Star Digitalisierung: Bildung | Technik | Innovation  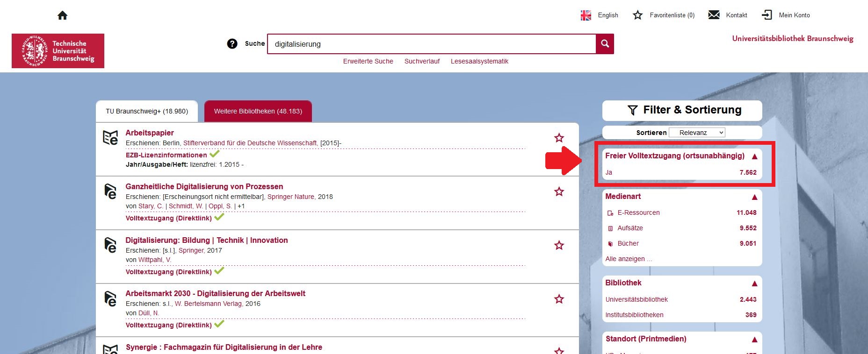coord(559,245)
